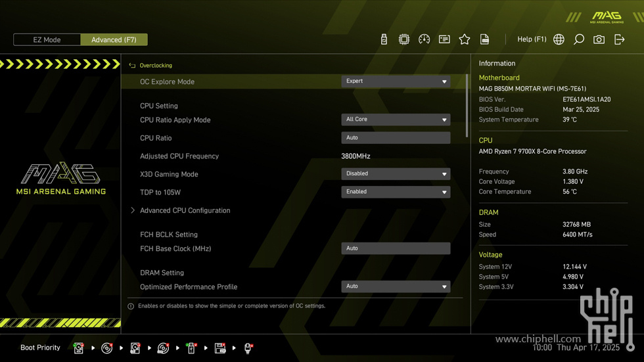
Task: Open the X3D Gaming Mode dropdown
Action: (396, 173)
